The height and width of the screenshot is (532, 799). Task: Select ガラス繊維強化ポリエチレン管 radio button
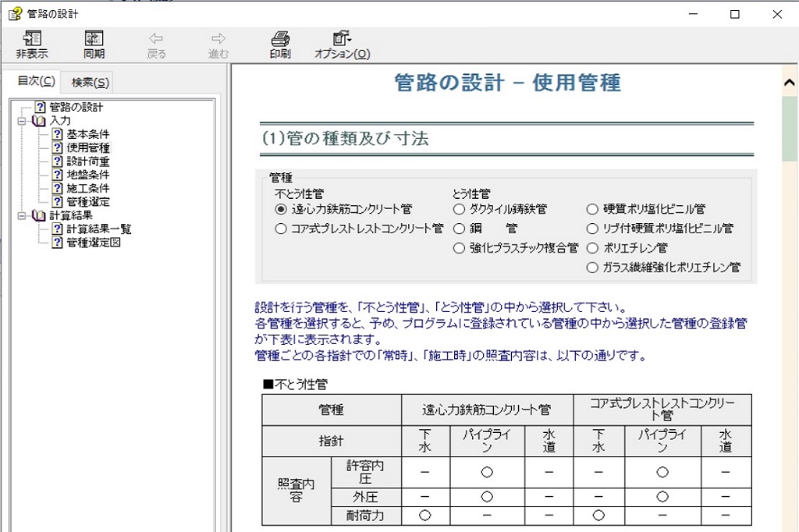point(592,267)
